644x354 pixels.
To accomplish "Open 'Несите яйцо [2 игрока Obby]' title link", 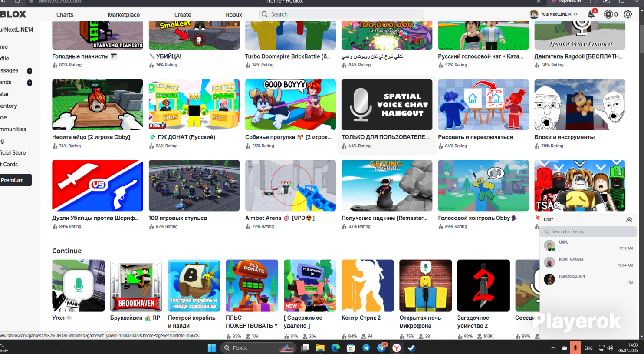I will [x=91, y=137].
